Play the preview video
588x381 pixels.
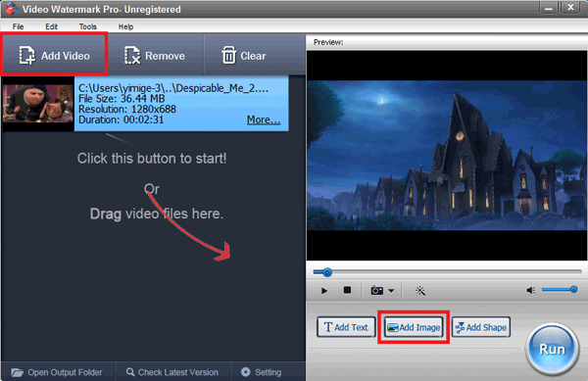pyautogui.click(x=324, y=290)
